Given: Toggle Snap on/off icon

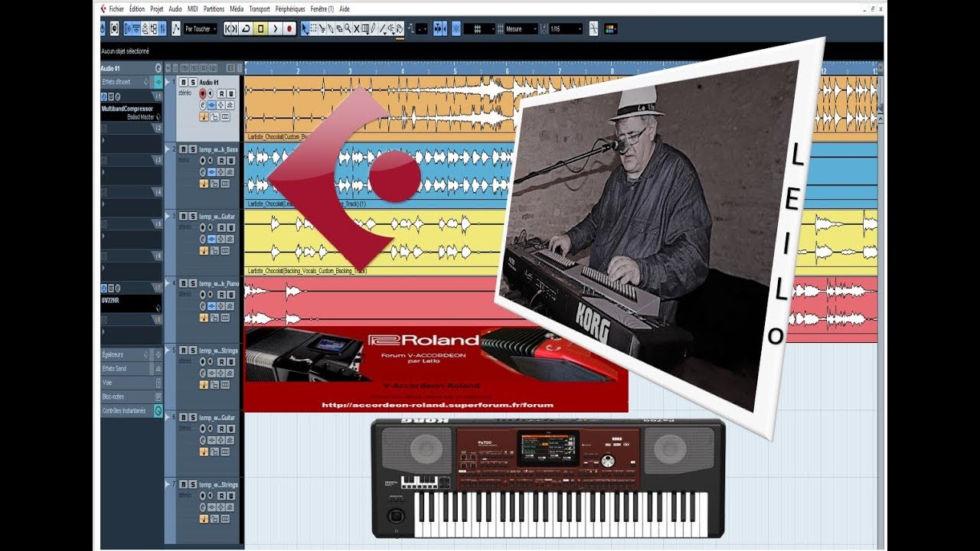Looking at the screenshot, I should (456, 28).
